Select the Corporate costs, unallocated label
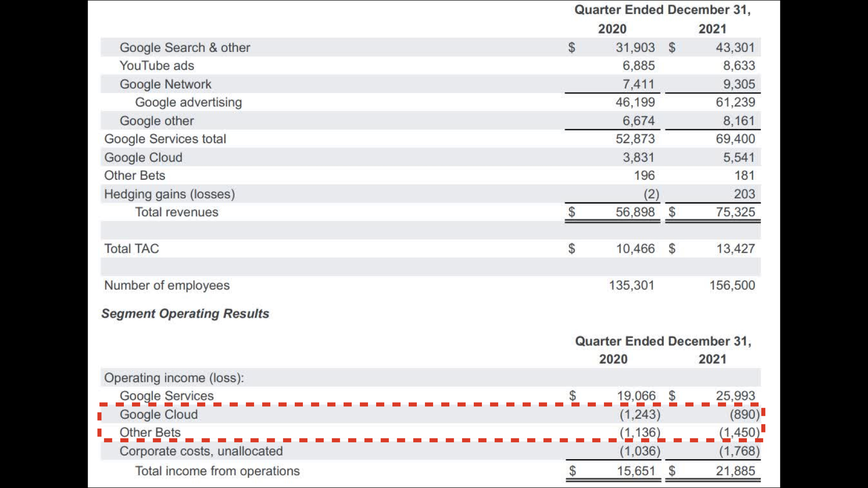 (201, 451)
